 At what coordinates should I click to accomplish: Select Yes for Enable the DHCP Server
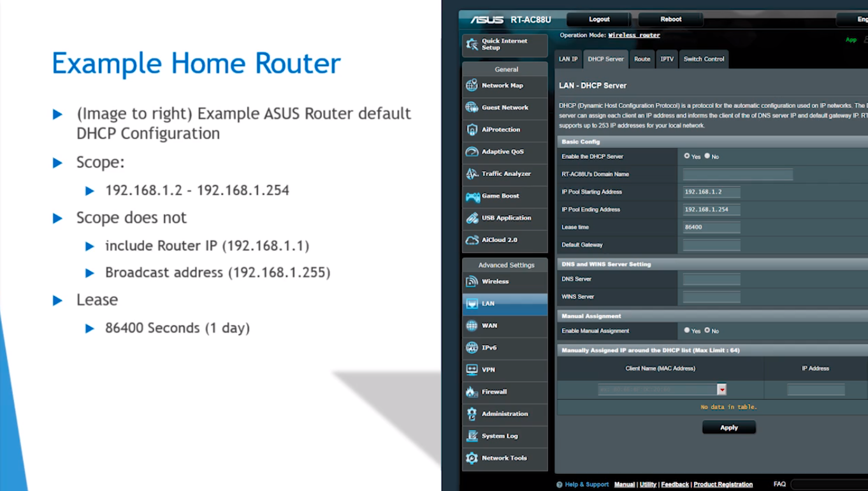click(x=686, y=156)
